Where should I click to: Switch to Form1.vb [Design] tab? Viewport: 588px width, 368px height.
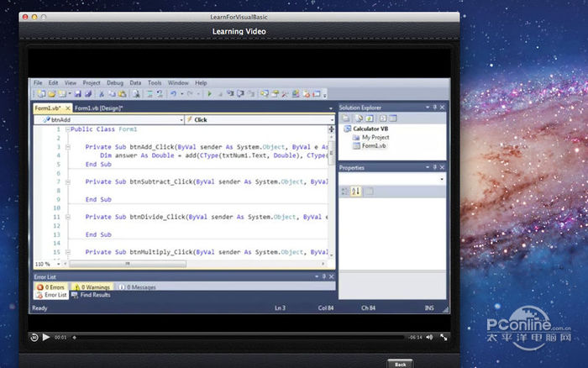pyautogui.click(x=99, y=108)
